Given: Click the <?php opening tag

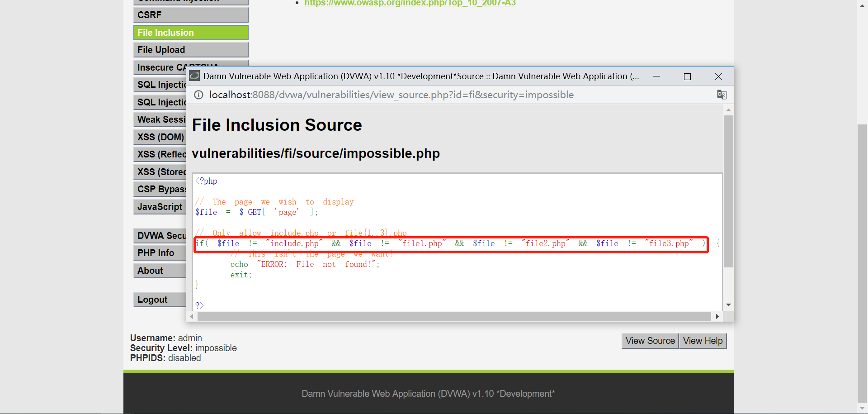Looking at the screenshot, I should 206,181.
